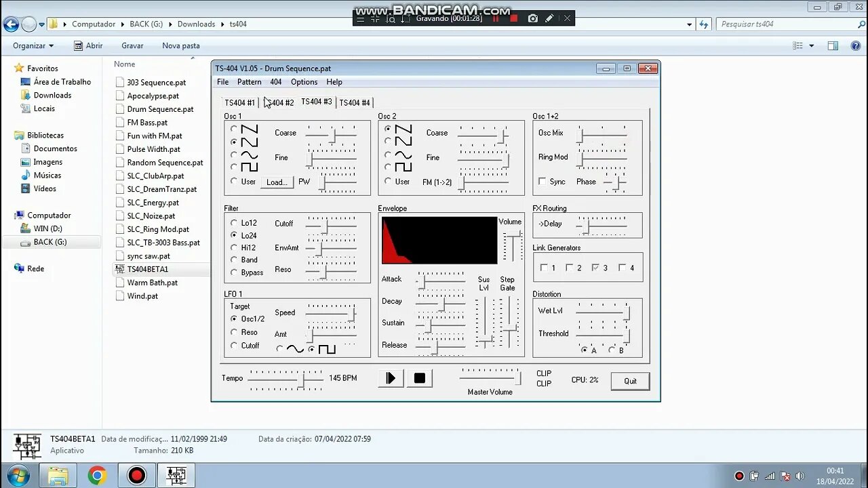The height and width of the screenshot is (488, 868).
Task: Select Osc 1 sine waveform
Action: point(234,155)
